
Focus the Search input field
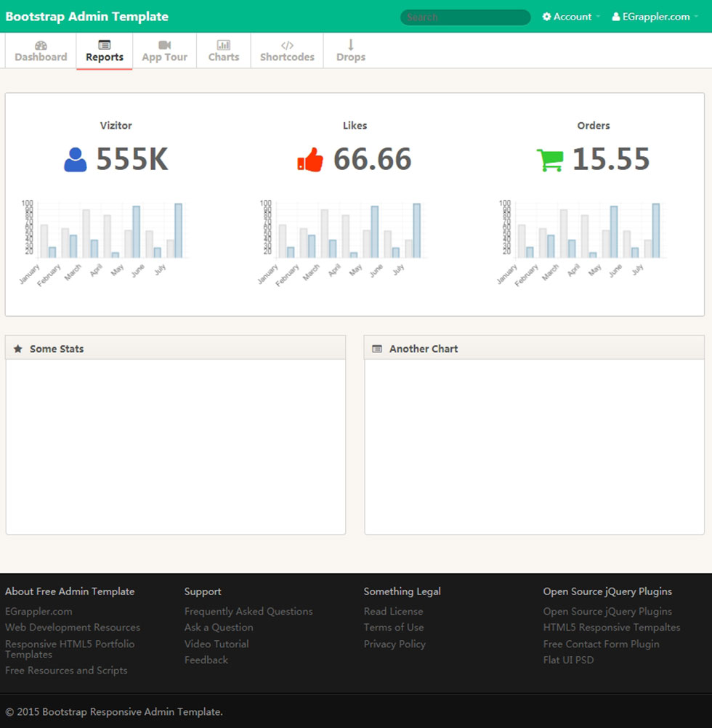coord(466,17)
